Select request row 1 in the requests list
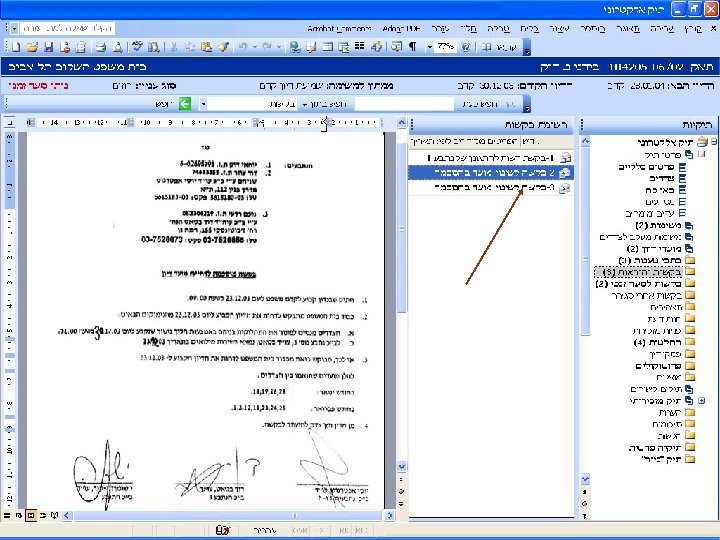Viewport: 720px width, 540px height. coord(491,158)
